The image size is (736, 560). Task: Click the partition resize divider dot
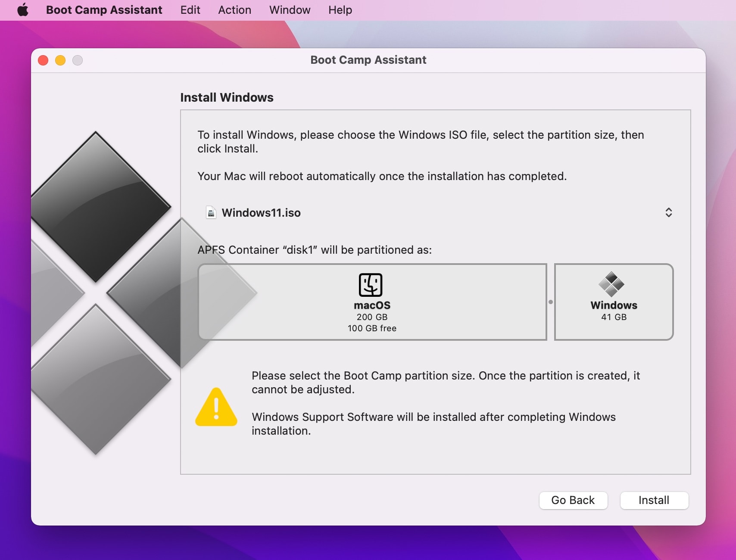click(551, 302)
